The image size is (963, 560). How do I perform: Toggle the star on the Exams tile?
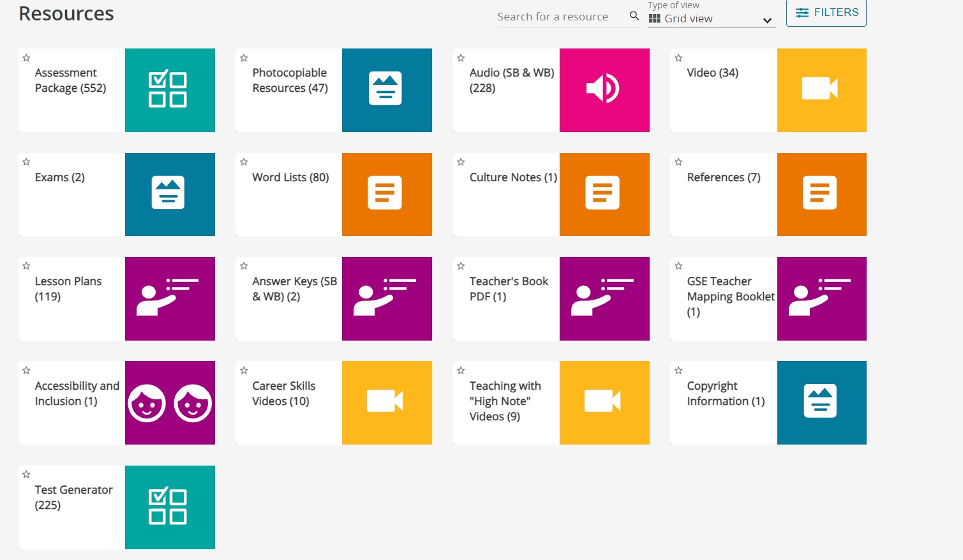tap(27, 161)
